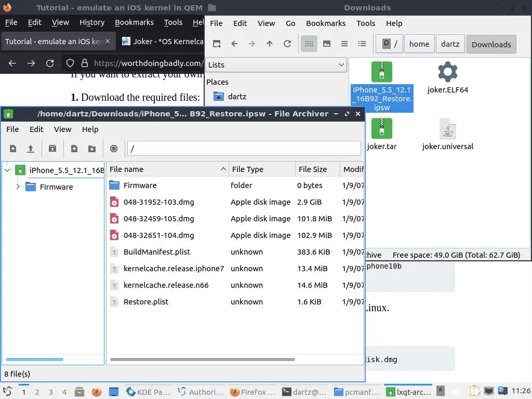The width and height of the screenshot is (532, 399).
Task: Sort archive list by File name header
Action: point(168,169)
